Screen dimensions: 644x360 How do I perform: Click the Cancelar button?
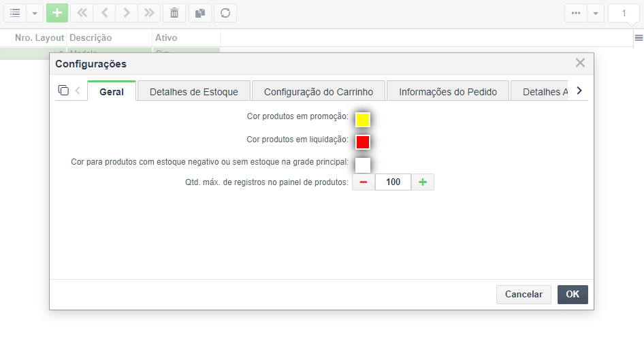[x=524, y=294]
